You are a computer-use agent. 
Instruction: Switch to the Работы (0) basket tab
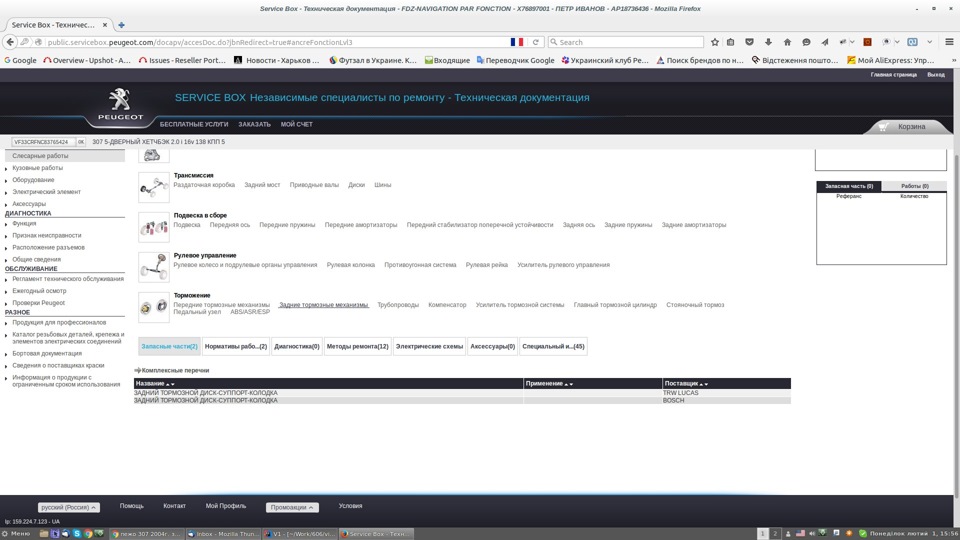click(915, 186)
